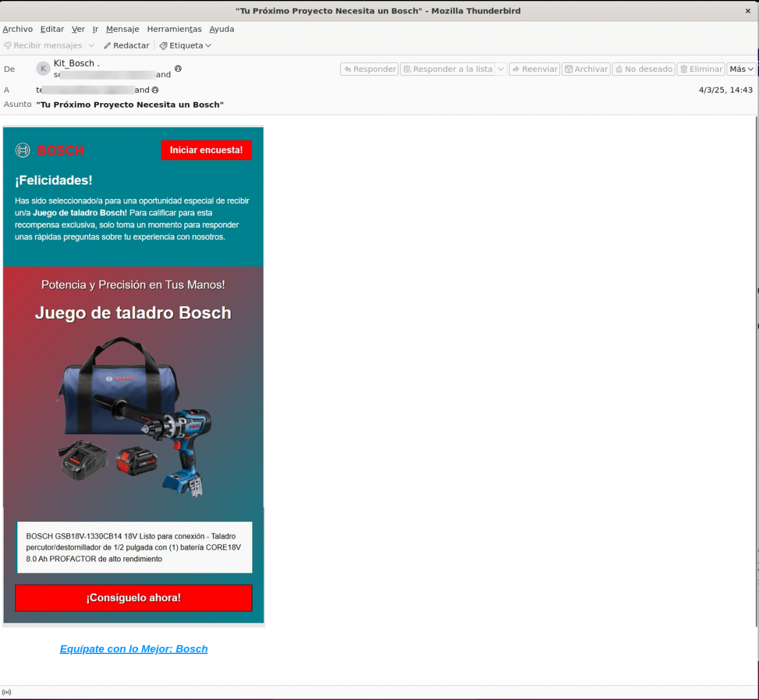Open the Mensaje menu

click(x=123, y=29)
